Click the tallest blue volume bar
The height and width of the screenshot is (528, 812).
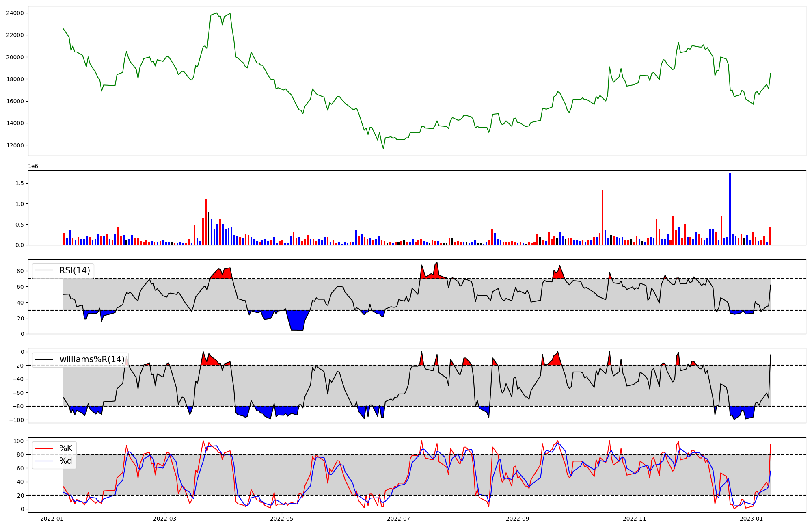tap(730, 209)
